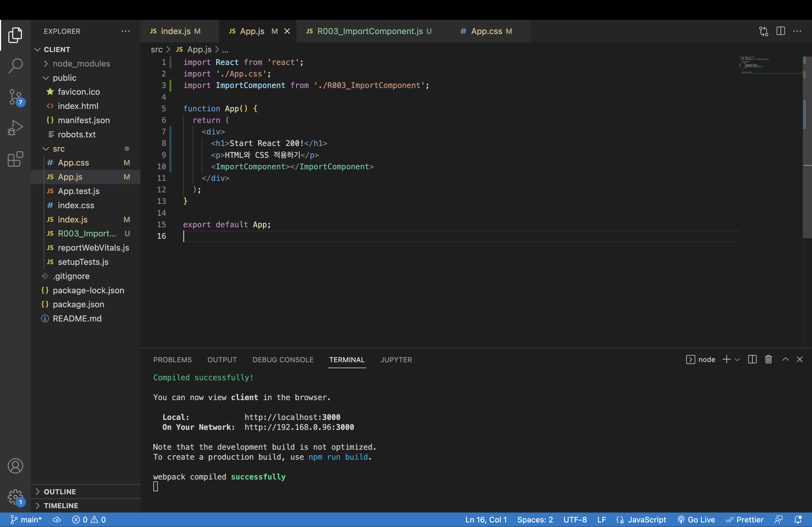Image resolution: width=812 pixels, height=527 pixels.
Task: Open the Manage gear settings icon
Action: click(x=15, y=497)
